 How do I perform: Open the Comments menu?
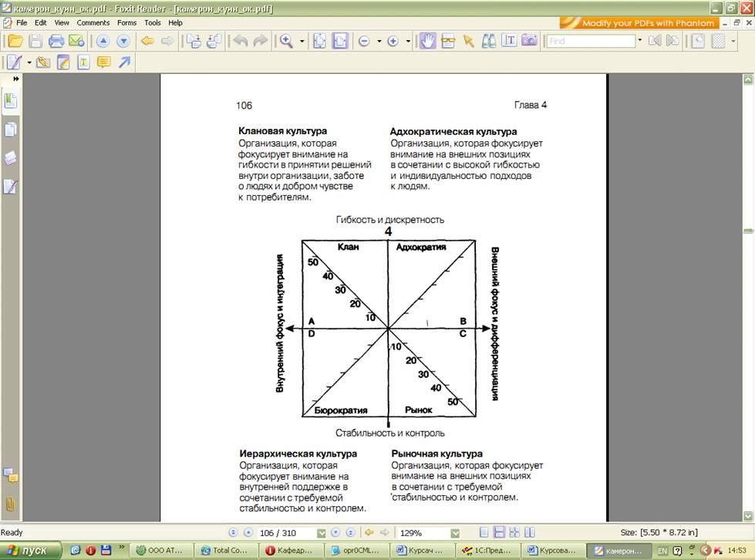click(x=93, y=22)
